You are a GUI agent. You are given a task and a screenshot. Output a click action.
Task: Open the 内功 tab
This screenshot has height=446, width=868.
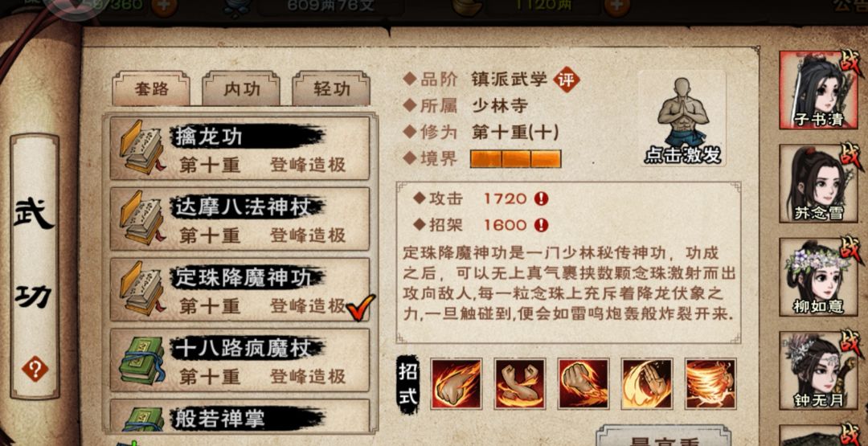coord(241,89)
